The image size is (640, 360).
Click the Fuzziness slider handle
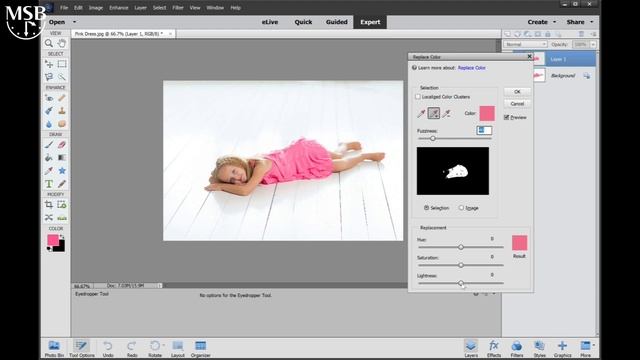click(x=433, y=138)
